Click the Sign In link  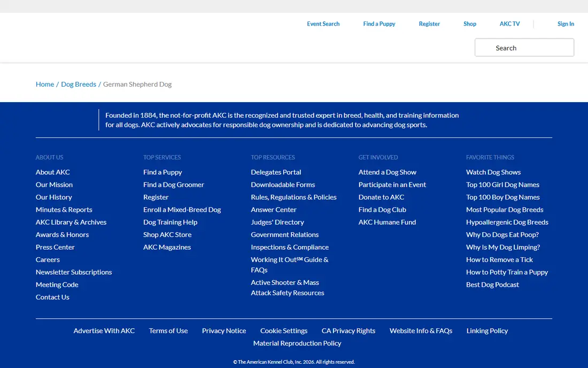click(x=566, y=24)
